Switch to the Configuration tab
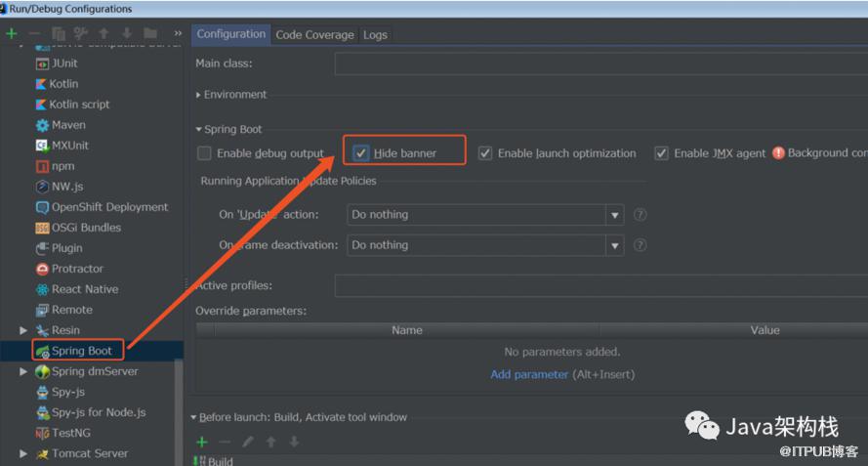The height and width of the screenshot is (466, 868). pyautogui.click(x=230, y=34)
